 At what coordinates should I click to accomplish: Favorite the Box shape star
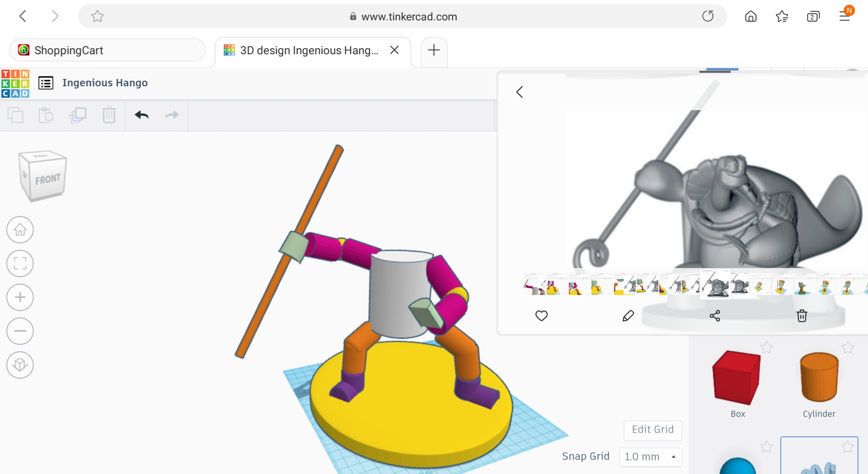point(766,347)
